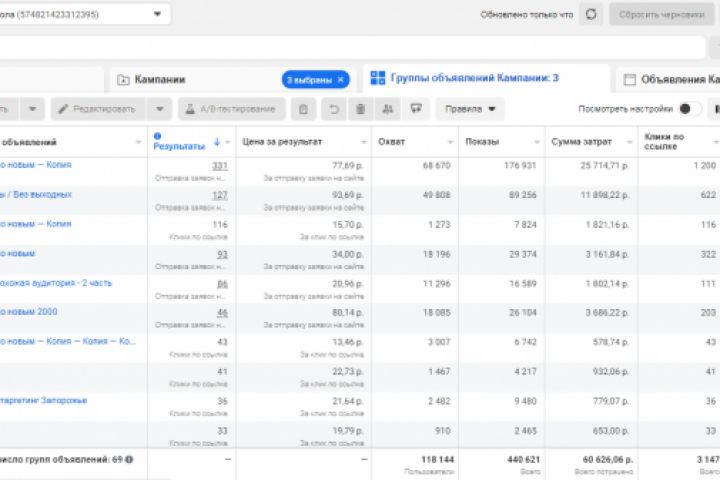Click the A/B-тестирование button
720x480 pixels.
pos(231,109)
